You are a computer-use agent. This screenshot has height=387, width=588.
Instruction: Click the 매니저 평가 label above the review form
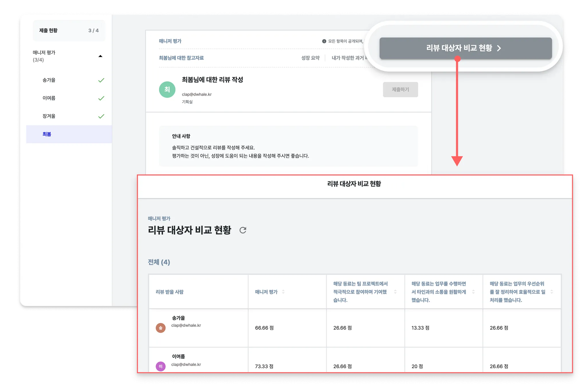point(170,41)
